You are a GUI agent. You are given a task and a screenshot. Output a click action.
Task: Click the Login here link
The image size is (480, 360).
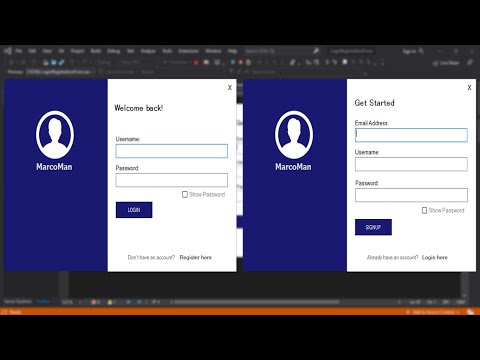coord(435,257)
